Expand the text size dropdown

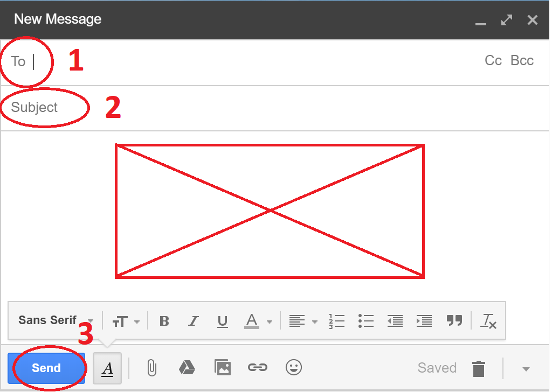tap(126, 321)
